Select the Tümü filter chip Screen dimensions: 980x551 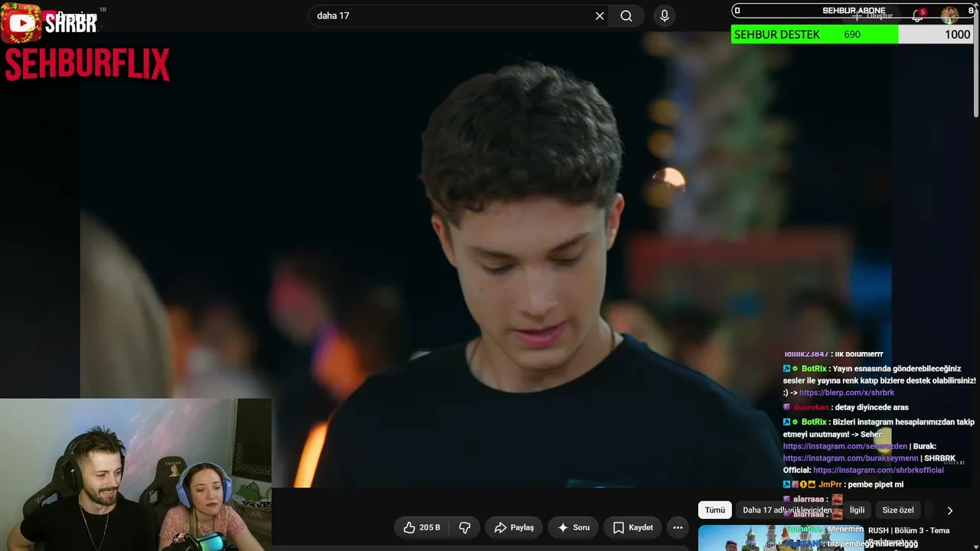(715, 510)
